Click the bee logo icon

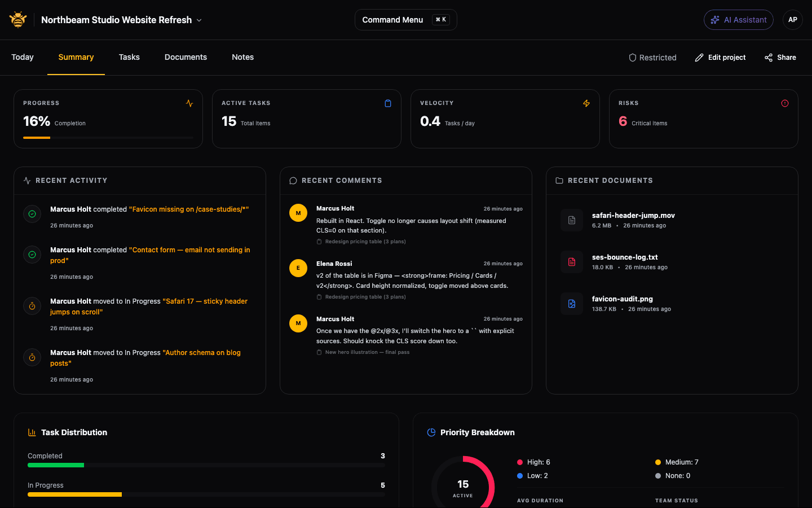click(17, 19)
